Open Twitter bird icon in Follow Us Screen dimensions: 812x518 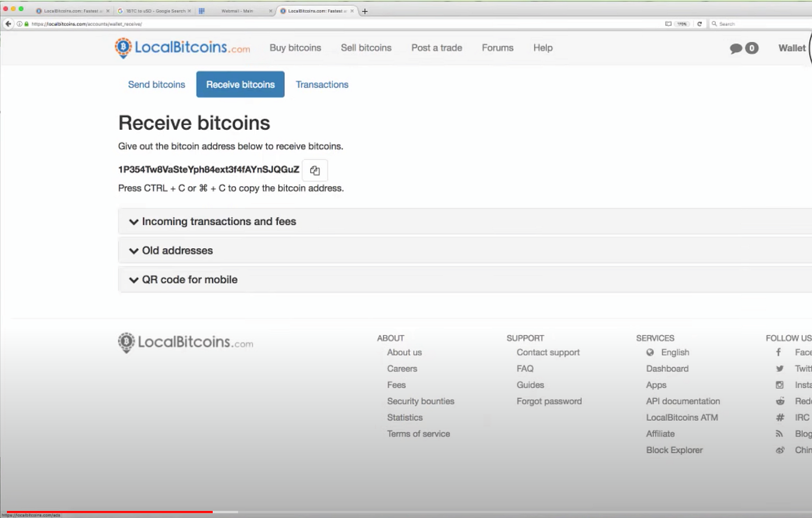(780, 368)
